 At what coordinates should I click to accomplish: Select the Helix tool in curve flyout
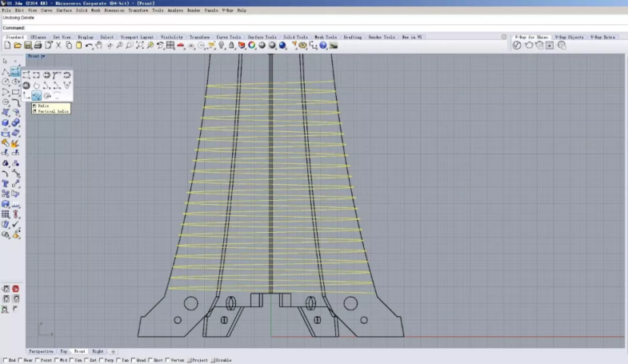[x=37, y=96]
